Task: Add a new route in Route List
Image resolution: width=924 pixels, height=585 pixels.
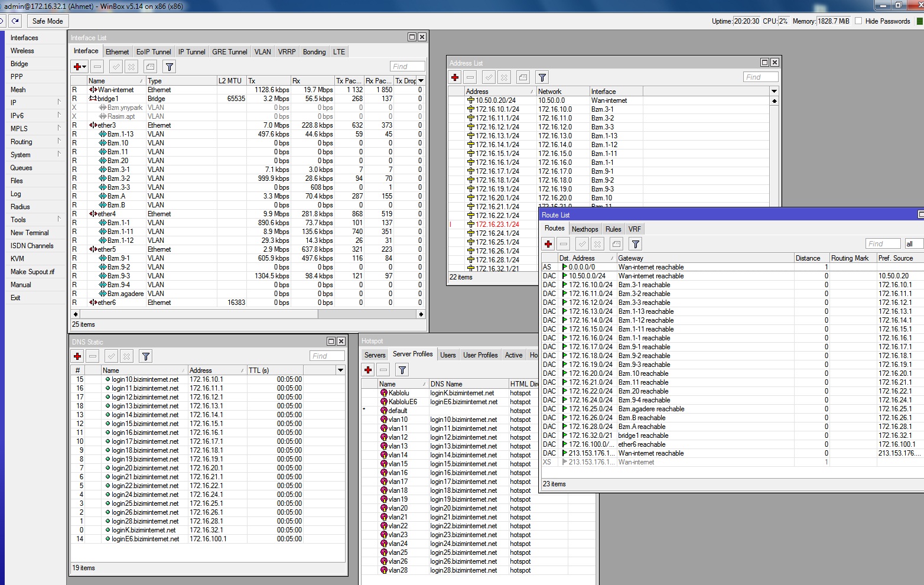Action: [x=548, y=243]
